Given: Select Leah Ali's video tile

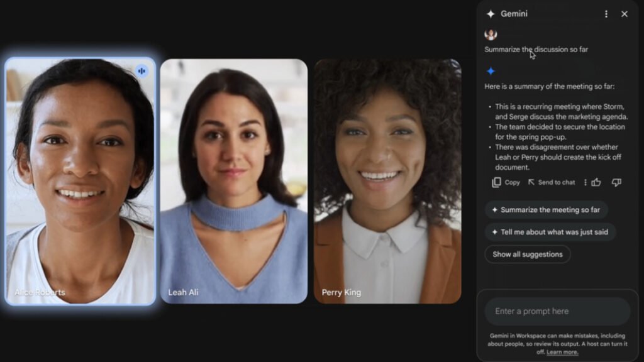Looking at the screenshot, I should coord(233,182).
